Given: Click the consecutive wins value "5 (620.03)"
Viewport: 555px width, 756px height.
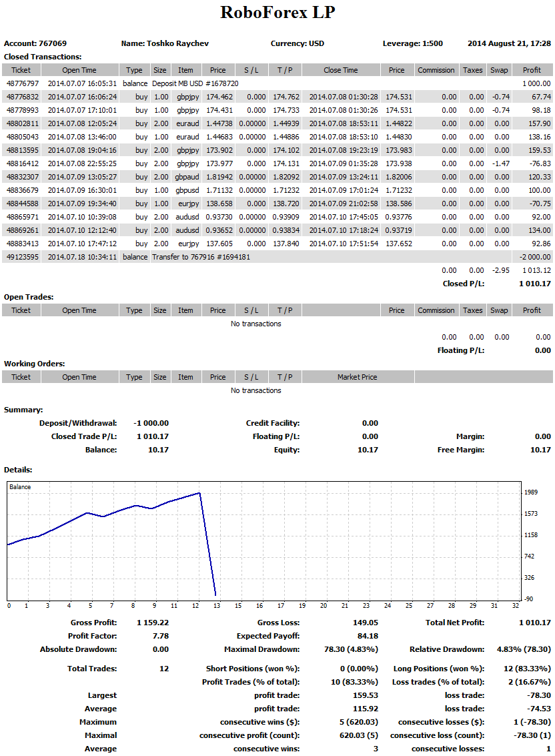Looking at the screenshot, I should click(x=359, y=722).
